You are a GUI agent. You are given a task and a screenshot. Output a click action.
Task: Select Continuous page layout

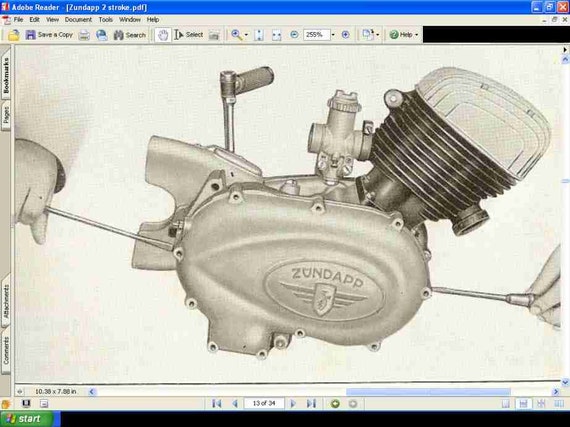(x=523, y=403)
